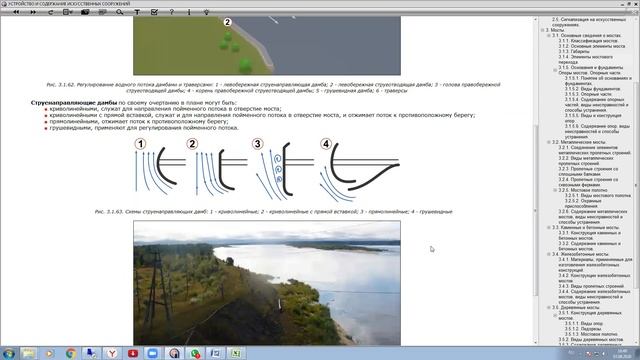Click the lightbulb hint icon
The image size is (640, 360).
207,12
